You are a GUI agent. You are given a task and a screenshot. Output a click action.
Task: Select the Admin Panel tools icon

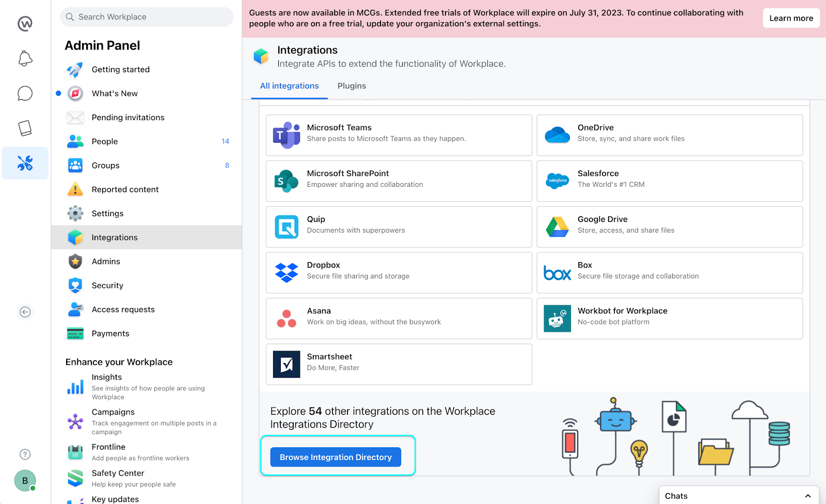25,163
